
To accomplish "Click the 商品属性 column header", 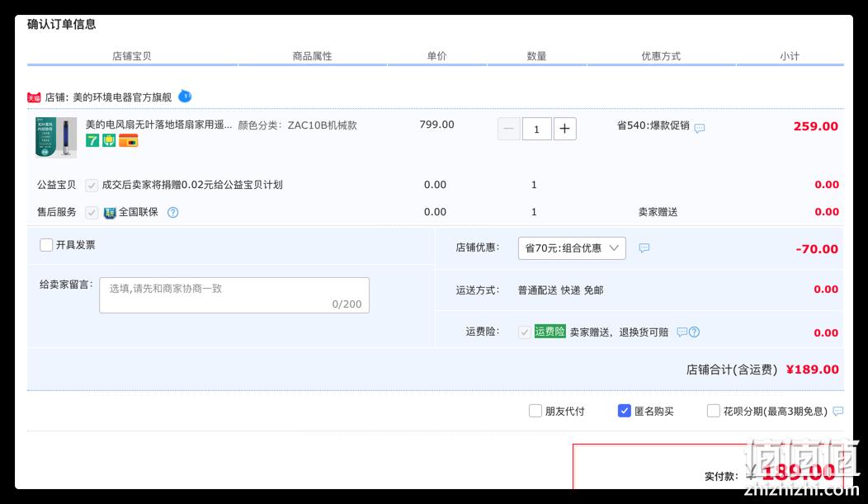I will (312, 56).
